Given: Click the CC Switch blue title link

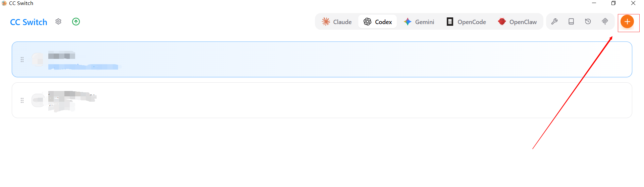Looking at the screenshot, I should pos(29,22).
